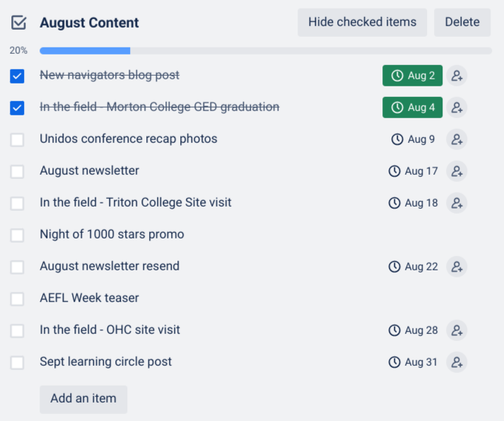Delete the August Content checklist
The image size is (504, 421).
click(x=462, y=22)
